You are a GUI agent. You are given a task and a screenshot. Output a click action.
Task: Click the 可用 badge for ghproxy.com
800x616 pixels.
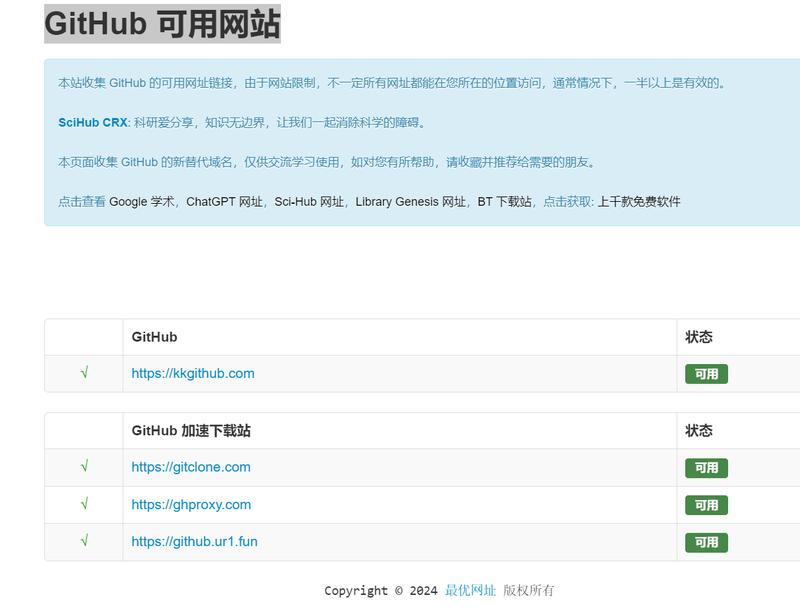[706, 505]
